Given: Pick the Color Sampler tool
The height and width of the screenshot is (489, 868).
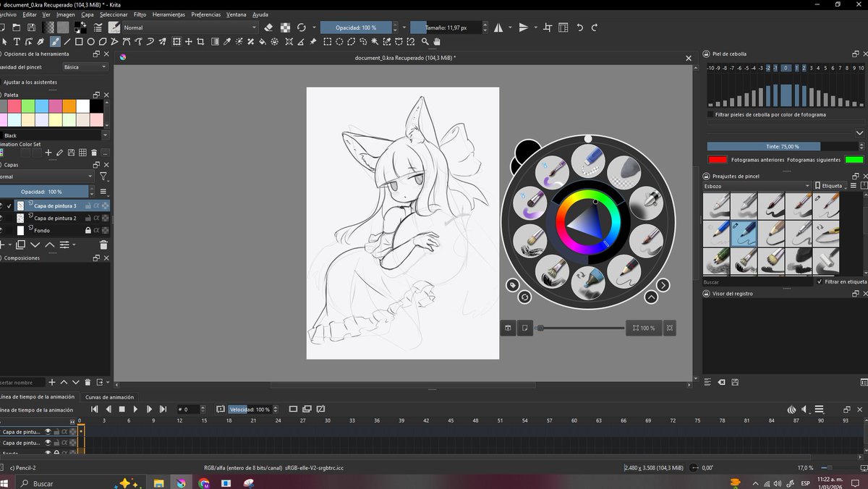Looking at the screenshot, I should pos(226,42).
